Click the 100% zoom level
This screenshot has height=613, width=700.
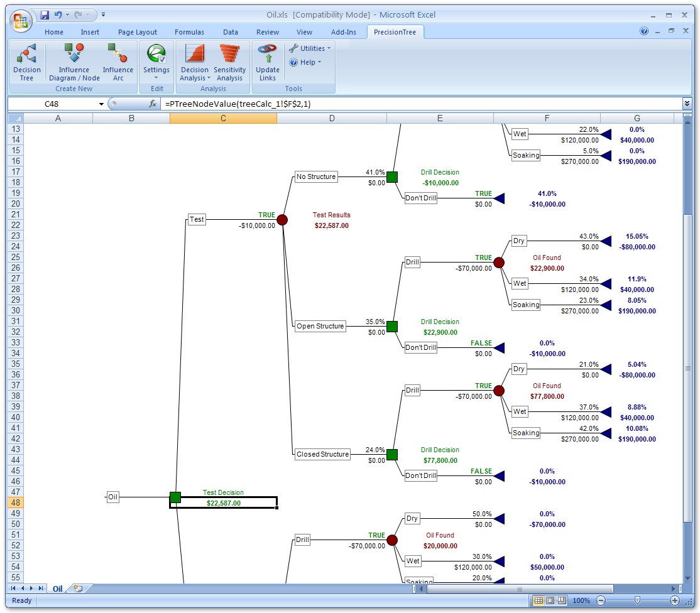click(581, 600)
